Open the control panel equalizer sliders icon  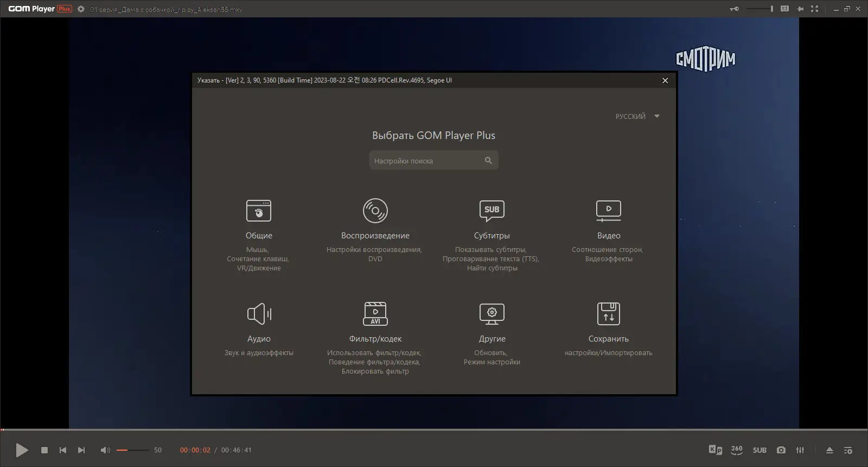coord(800,450)
